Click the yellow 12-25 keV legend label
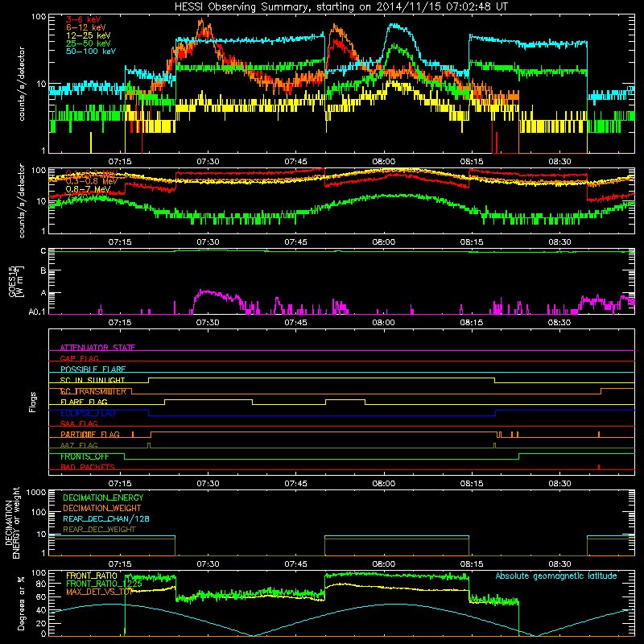644x644 pixels. 88,35
